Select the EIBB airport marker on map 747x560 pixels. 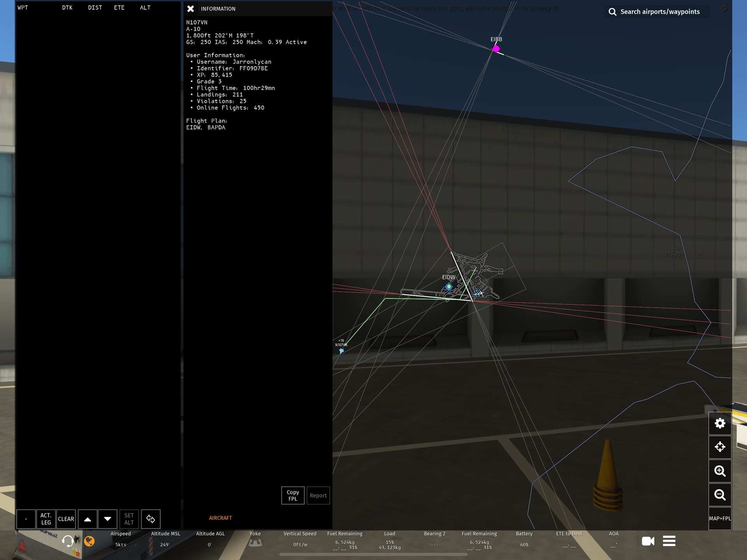pos(496,49)
